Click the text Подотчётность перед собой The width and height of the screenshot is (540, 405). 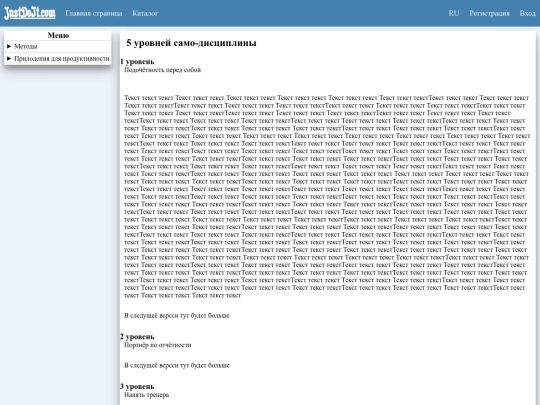point(162,70)
